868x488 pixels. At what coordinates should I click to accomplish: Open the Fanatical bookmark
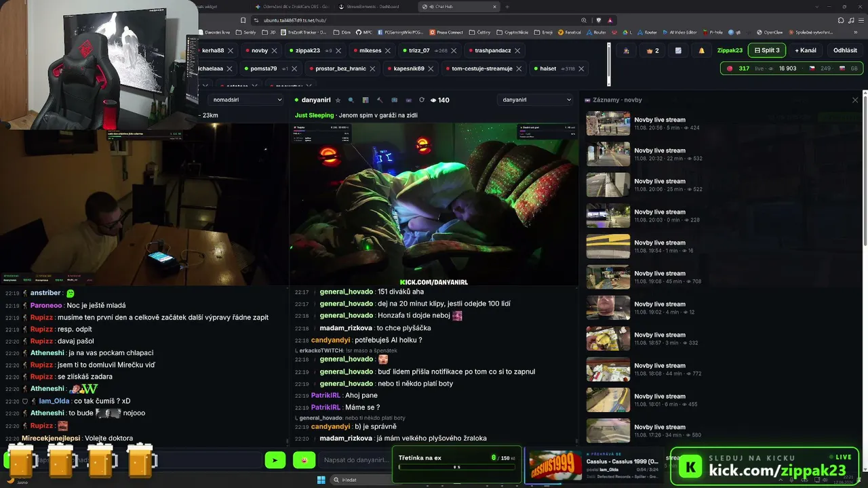(x=570, y=32)
